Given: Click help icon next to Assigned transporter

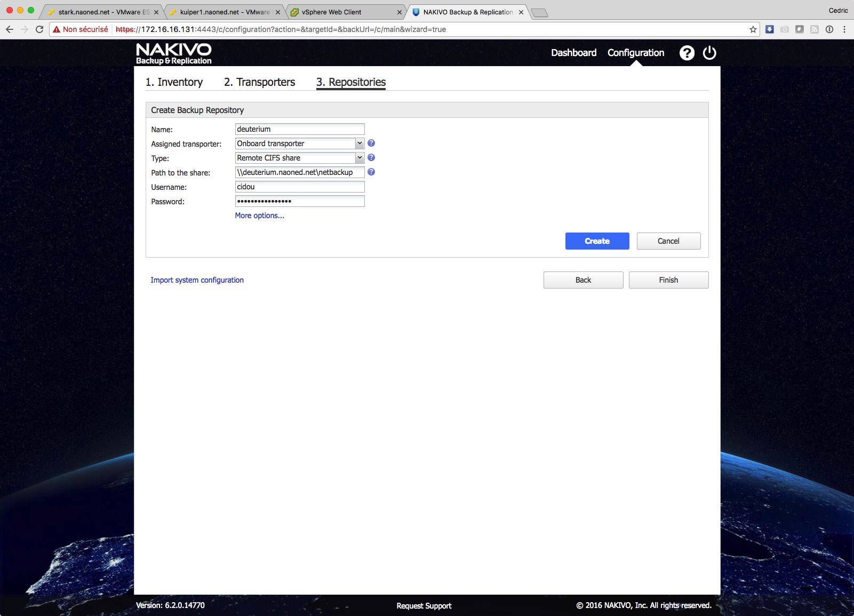Looking at the screenshot, I should pyautogui.click(x=371, y=143).
